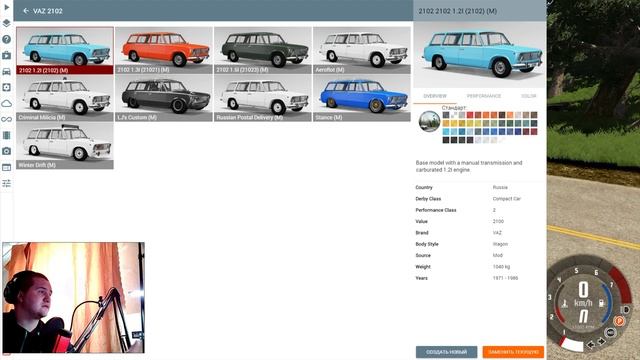Pick the first cyan swatch in the third row
The height and width of the screenshot is (360, 640).
446,132
